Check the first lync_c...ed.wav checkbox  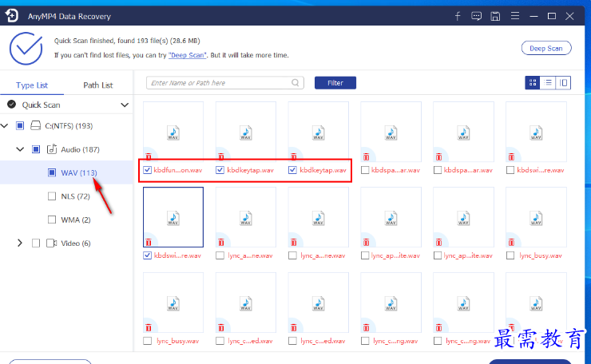220,341
